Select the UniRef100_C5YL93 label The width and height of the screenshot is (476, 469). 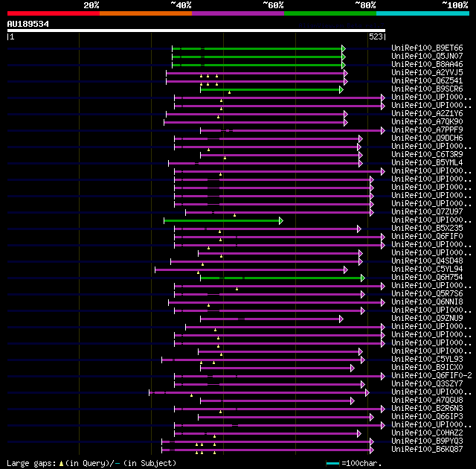click(x=427, y=360)
